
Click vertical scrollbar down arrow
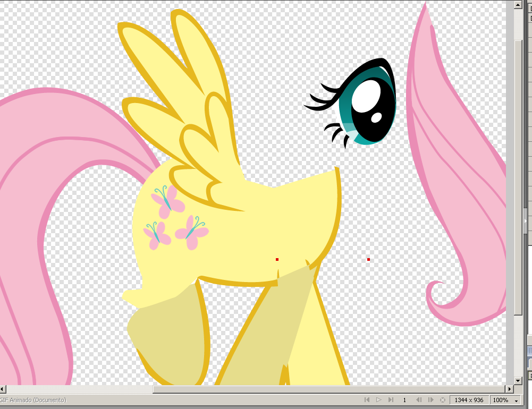(518, 380)
